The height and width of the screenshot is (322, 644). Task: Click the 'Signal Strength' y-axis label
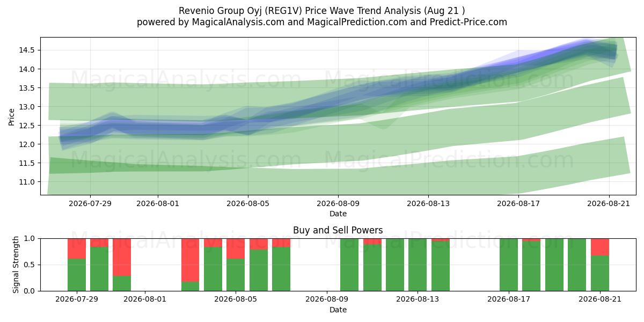click(x=16, y=265)
